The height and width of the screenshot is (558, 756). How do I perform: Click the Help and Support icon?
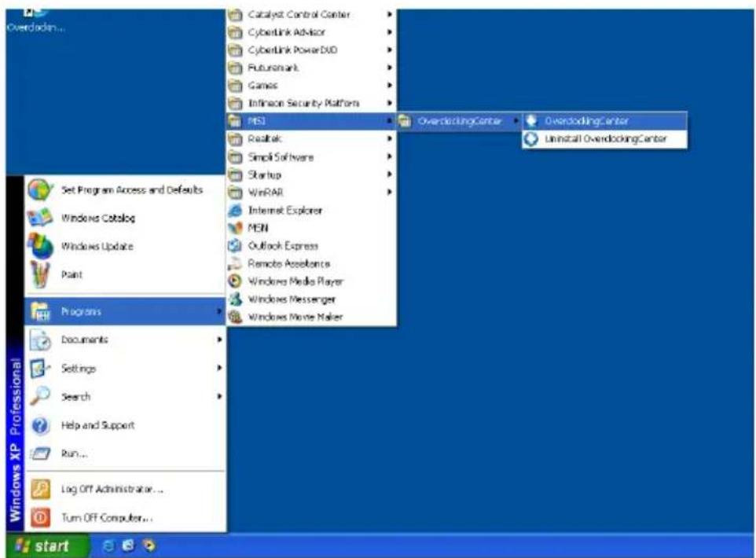(x=41, y=425)
